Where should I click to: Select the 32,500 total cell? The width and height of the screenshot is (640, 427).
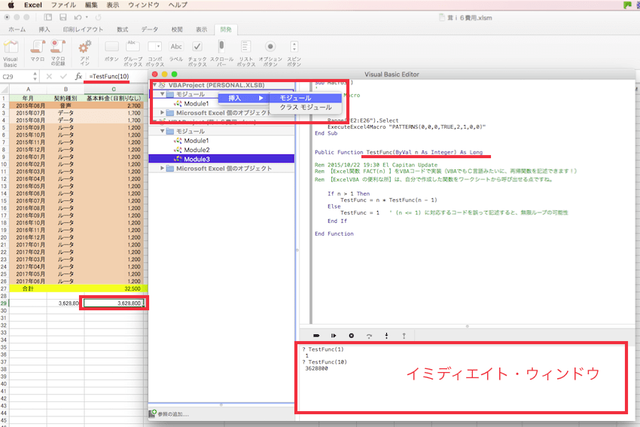point(113,288)
